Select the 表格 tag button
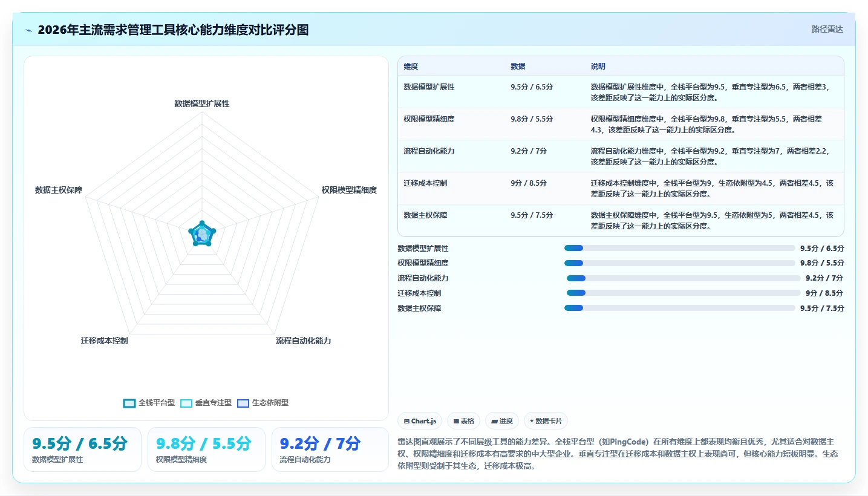The width and height of the screenshot is (868, 496). point(463,421)
